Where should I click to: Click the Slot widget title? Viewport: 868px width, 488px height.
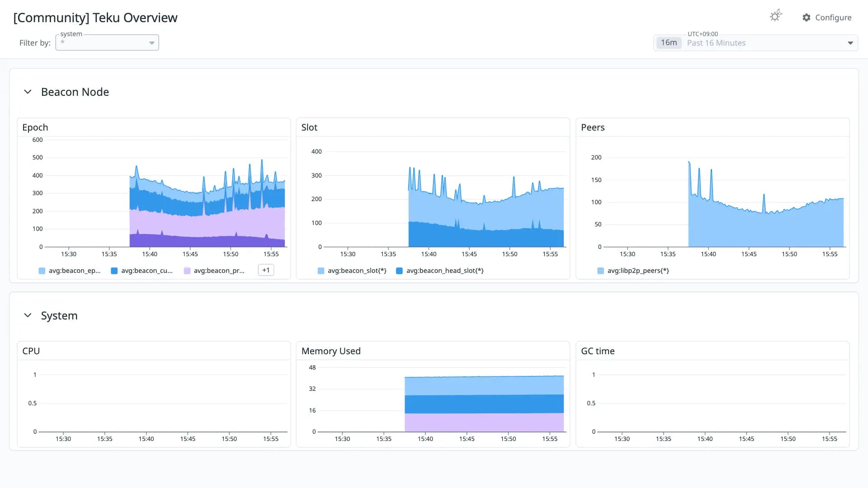309,127
